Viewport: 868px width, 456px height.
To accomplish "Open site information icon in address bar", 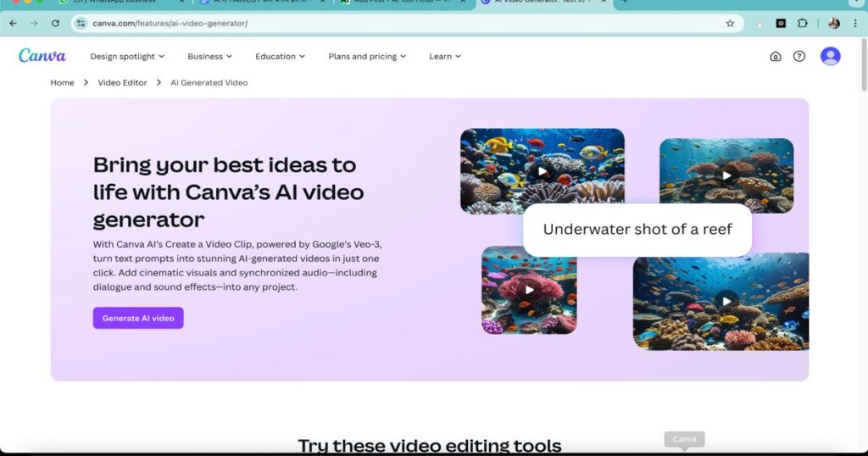I will tap(81, 23).
